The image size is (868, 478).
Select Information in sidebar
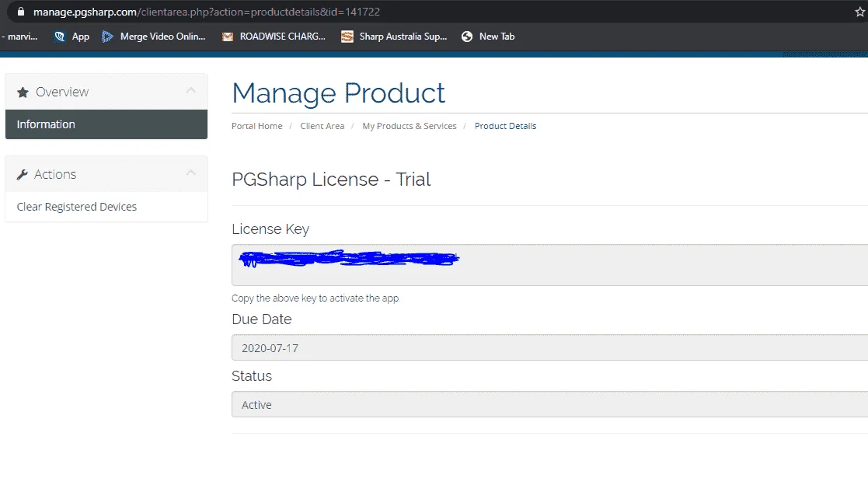point(106,124)
